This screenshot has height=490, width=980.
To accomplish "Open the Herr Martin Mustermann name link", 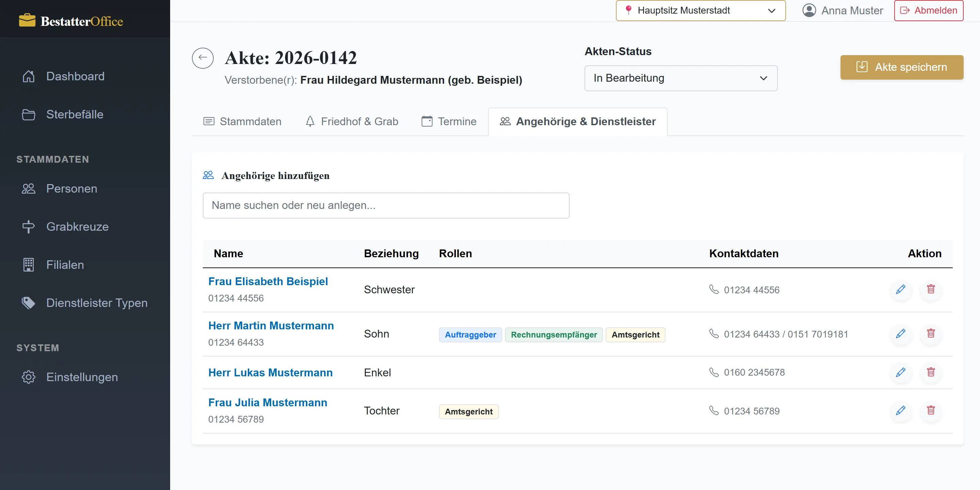I will [x=271, y=326].
